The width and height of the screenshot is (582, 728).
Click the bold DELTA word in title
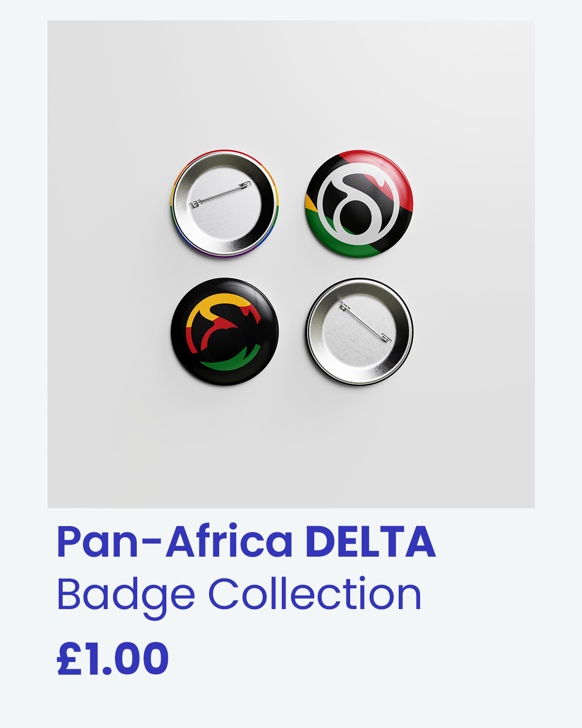tap(371, 542)
